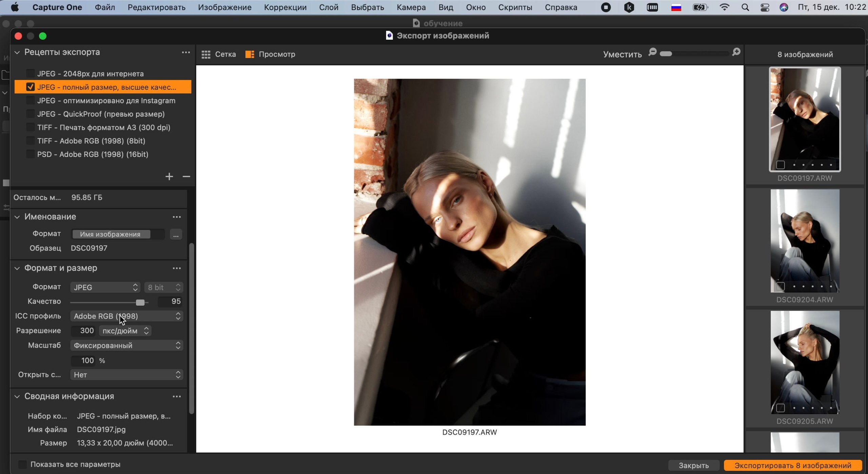Screen dimensions: 868x474
Task: Toggle Show all parameters checkbox
Action: tap(22, 464)
